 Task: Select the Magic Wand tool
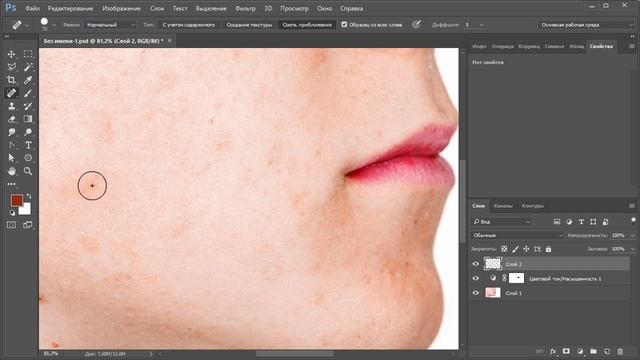[x=28, y=67]
